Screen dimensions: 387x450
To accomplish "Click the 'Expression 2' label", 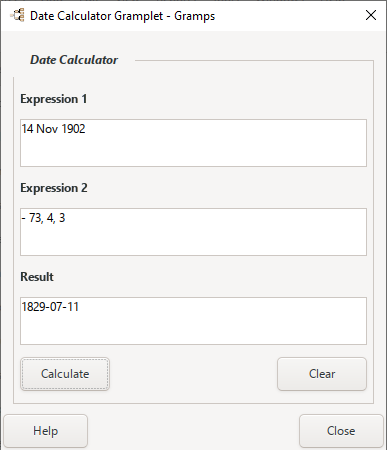I will pos(54,188).
